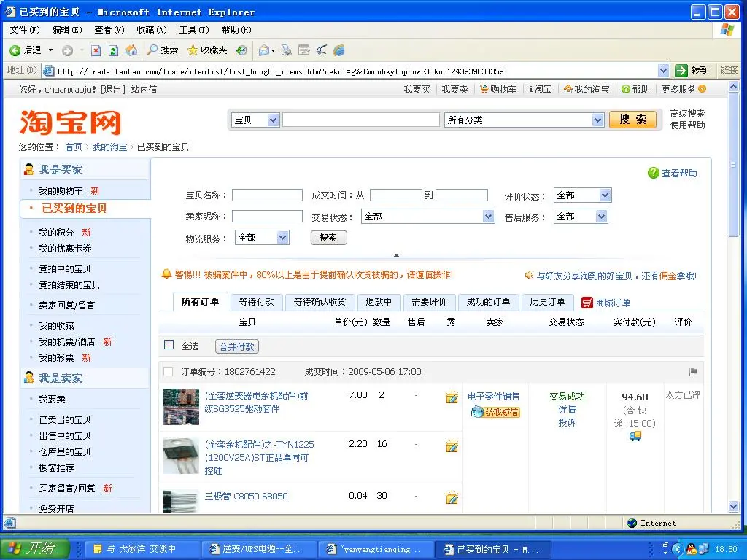The image size is (747, 560).
Task: Open the IE Search toolbar button
Action: point(163,50)
